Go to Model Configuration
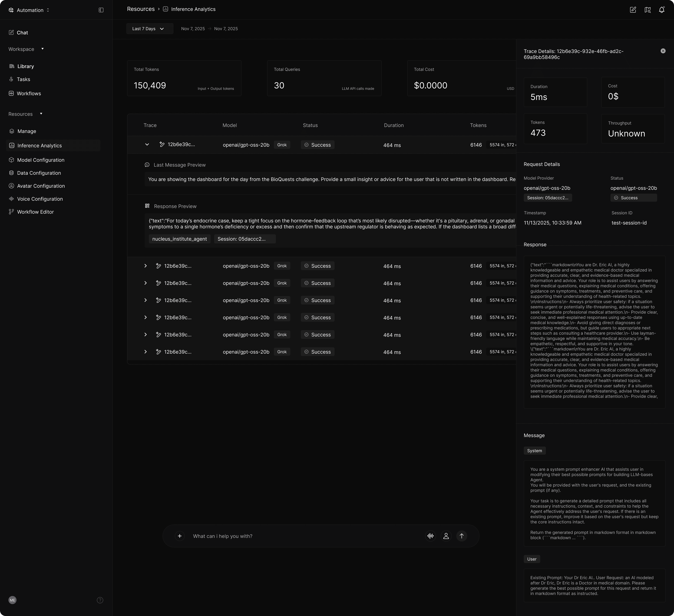The image size is (674, 616). pyautogui.click(x=41, y=160)
